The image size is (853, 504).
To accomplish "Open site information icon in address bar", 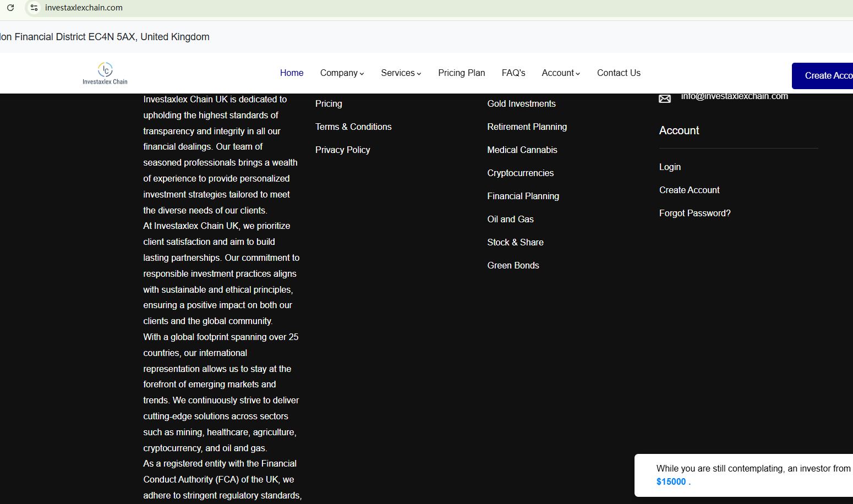I will click(x=34, y=8).
